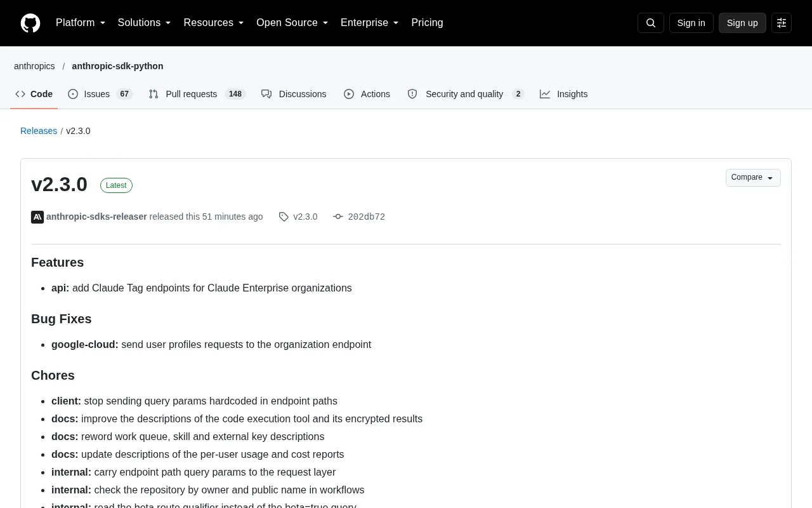This screenshot has width=812, height=508.
Task: Switch to the Code tab
Action: point(34,94)
